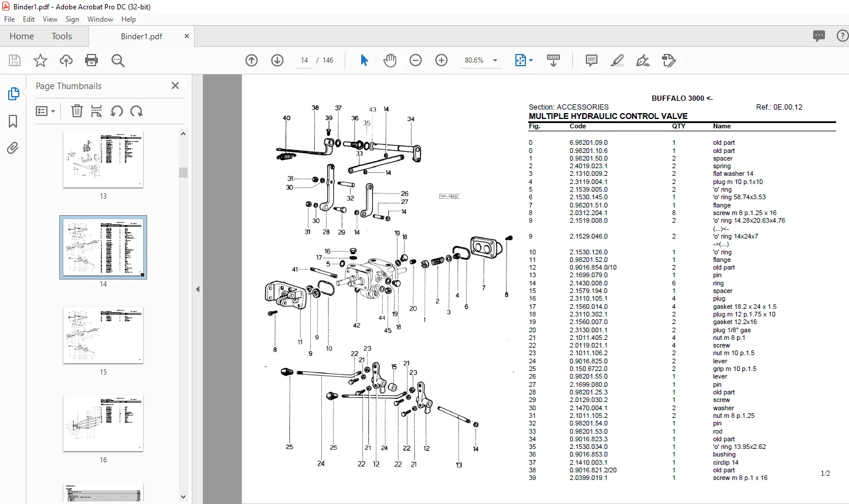Click the upload to cloud icon
Screen dimensions: 849x504
pos(66,60)
